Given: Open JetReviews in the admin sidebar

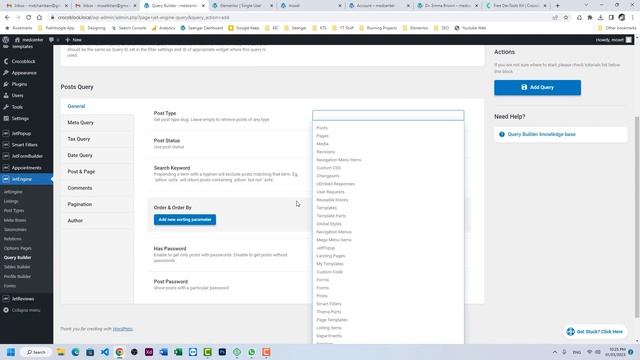Looking at the screenshot, I should [23, 299].
